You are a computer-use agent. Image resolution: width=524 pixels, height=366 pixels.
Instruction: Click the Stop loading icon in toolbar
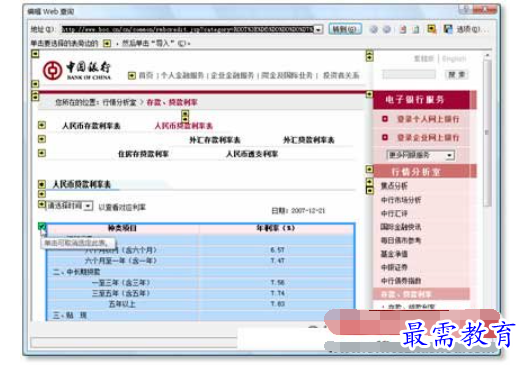[x=403, y=29]
